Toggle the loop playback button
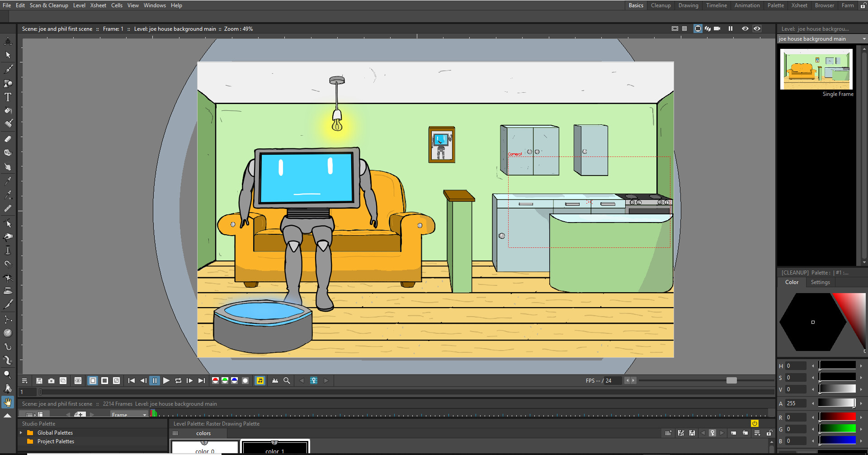This screenshot has height=455, width=868. (178, 381)
